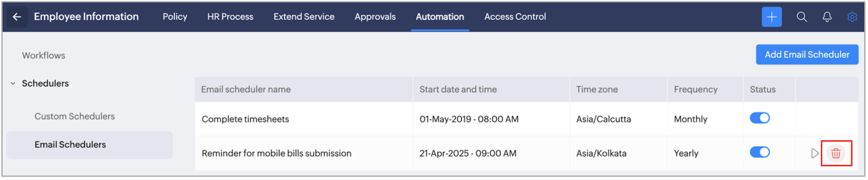Open the Complete timesheets scheduler
868x180 pixels.
pyautogui.click(x=245, y=119)
